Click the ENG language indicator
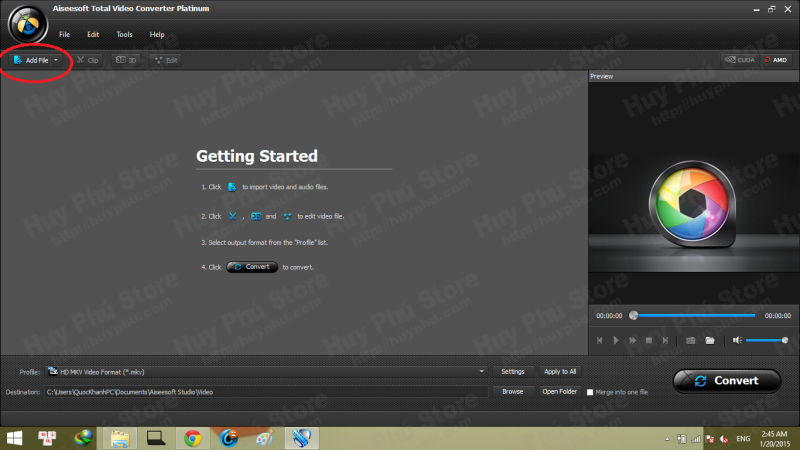This screenshot has width=800, height=450. pos(743,439)
